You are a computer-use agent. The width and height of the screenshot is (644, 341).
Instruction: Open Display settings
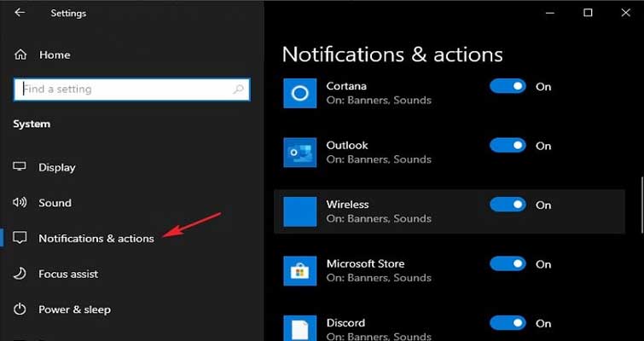[x=56, y=167]
